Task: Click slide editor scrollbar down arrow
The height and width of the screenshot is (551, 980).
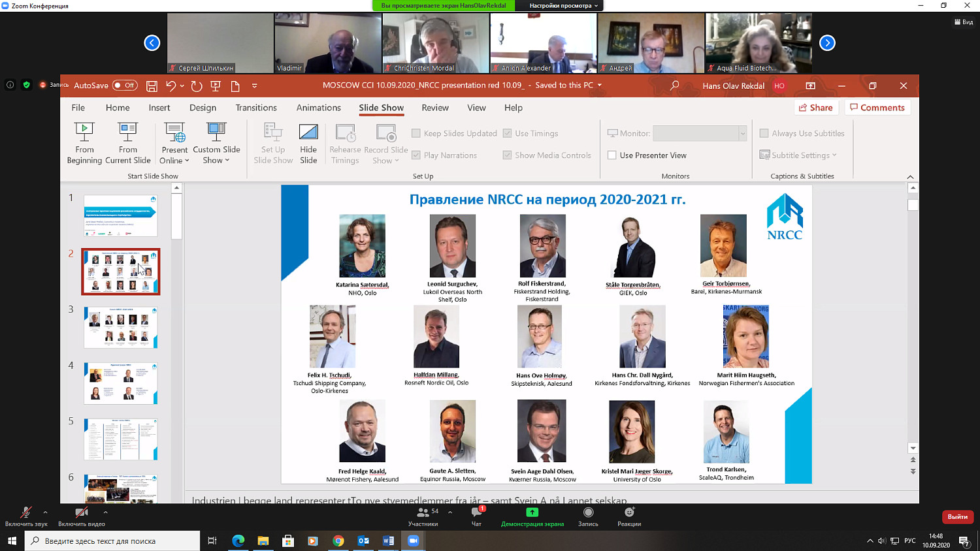Action: tap(913, 449)
